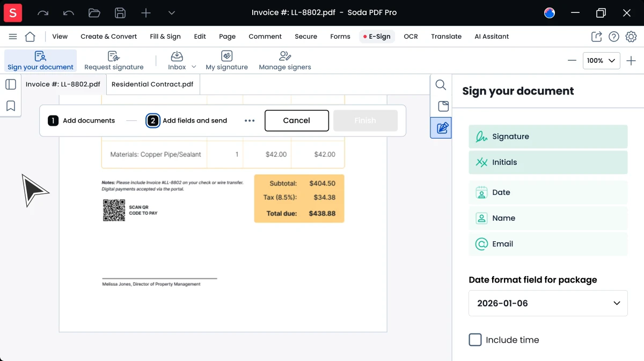Add a Signature field
Image resolution: width=644 pixels, height=361 pixels.
548,136
